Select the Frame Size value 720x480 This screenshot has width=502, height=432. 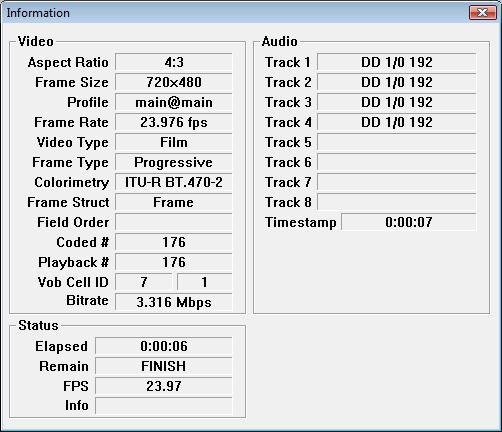[174, 82]
